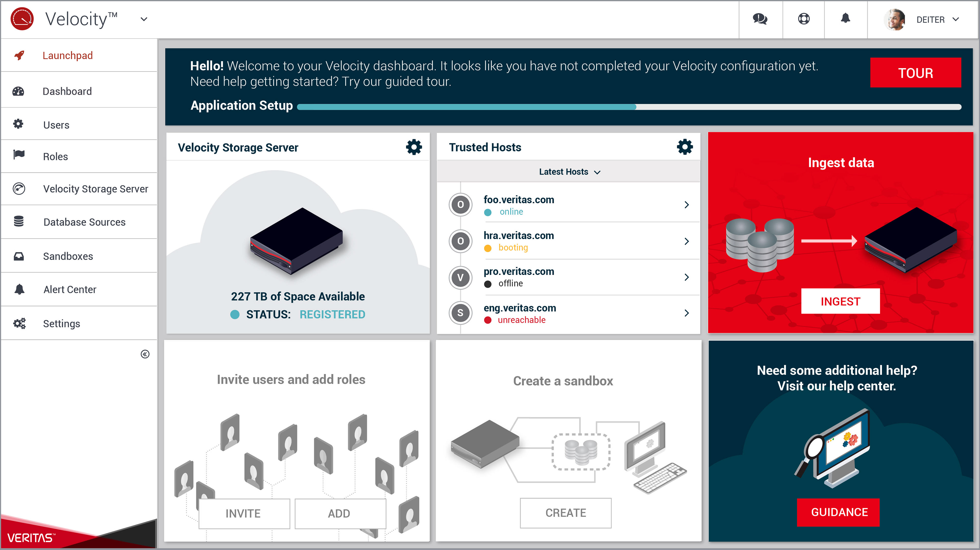Click the lifebuoy support icon

click(x=803, y=19)
